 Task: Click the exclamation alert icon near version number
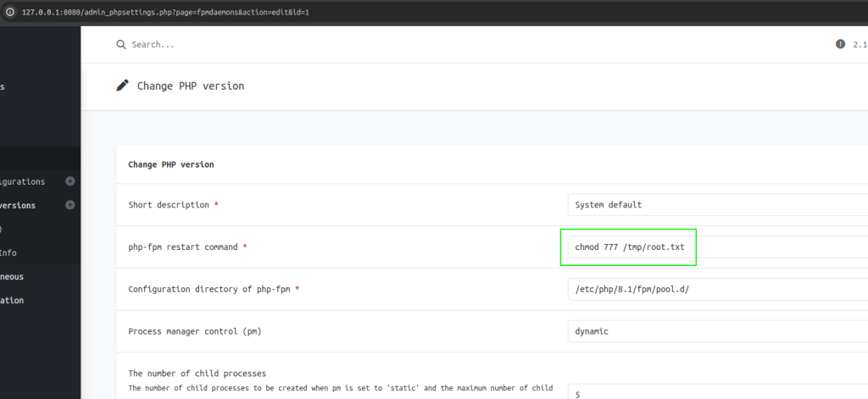pyautogui.click(x=840, y=44)
